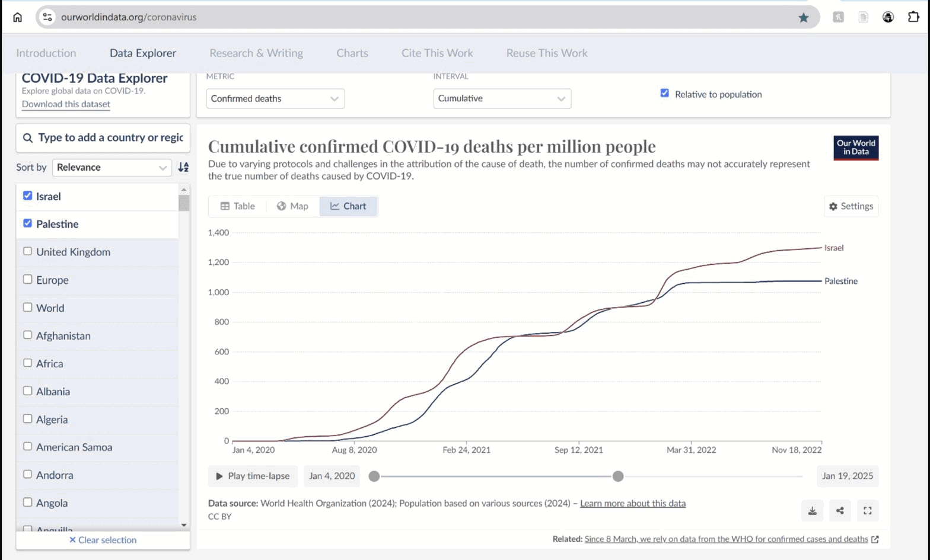Image resolution: width=930 pixels, height=560 pixels.
Task: Open the Research & Writing section
Action: (x=256, y=53)
